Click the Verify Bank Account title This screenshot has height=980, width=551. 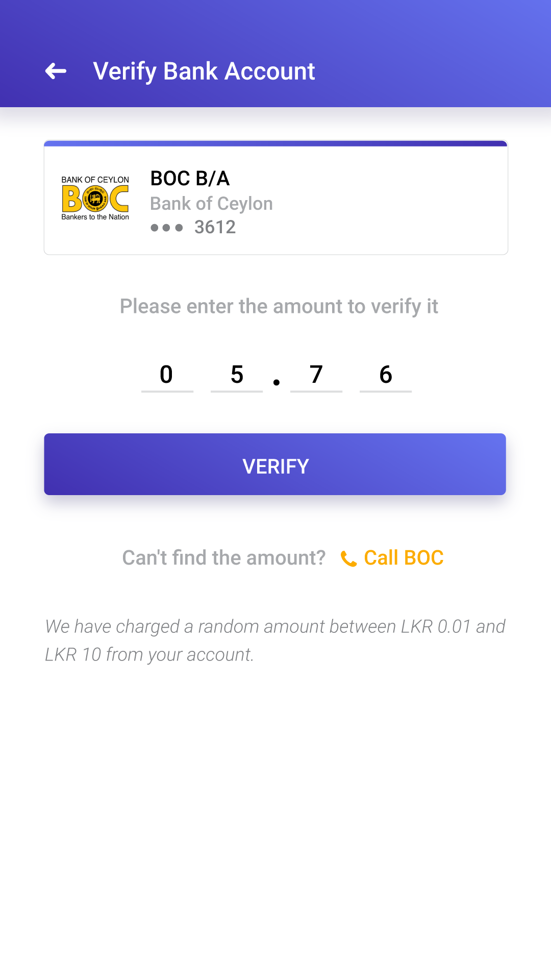204,71
